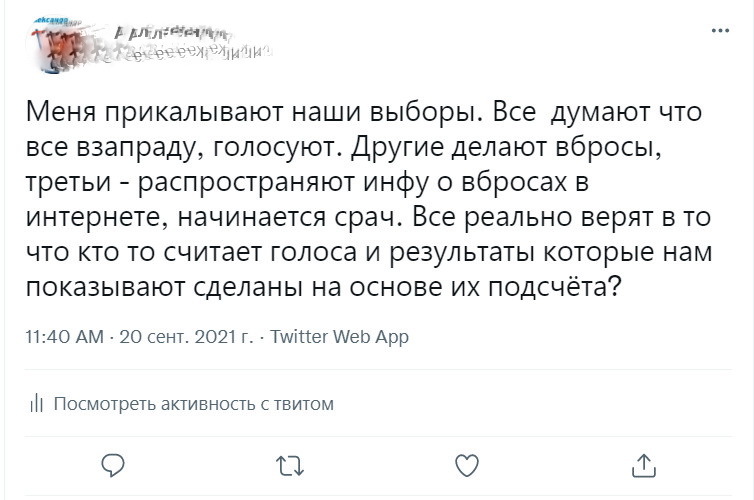The image size is (754, 500).
Task: Click the 'Twitter Web App' source link
Action: 340,337
